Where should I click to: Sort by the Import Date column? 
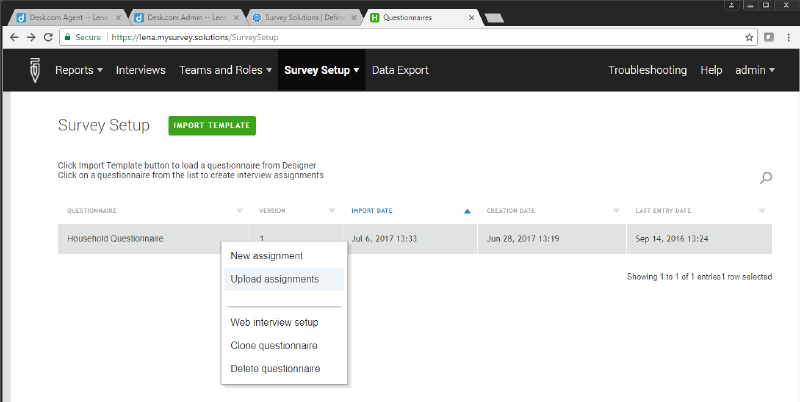(370, 211)
